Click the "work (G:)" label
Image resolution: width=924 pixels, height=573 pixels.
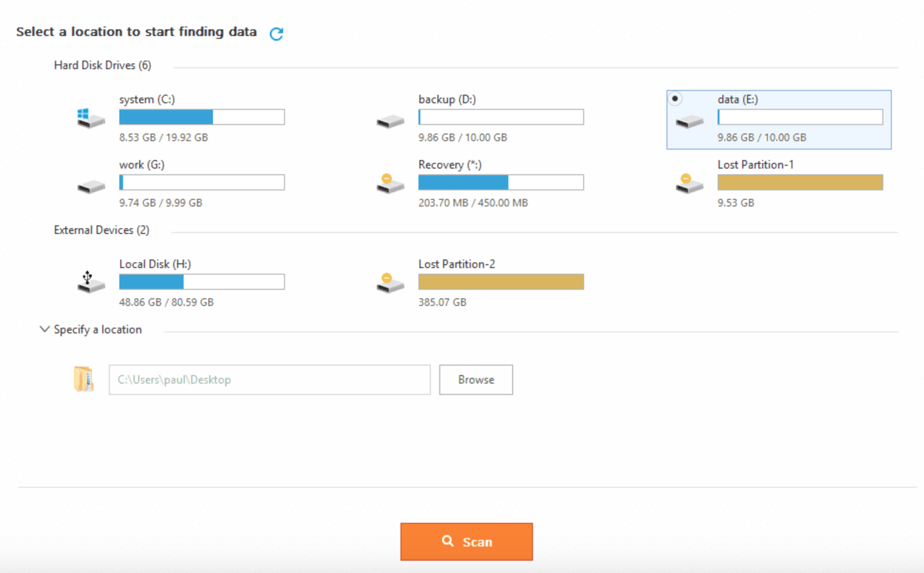(x=142, y=165)
